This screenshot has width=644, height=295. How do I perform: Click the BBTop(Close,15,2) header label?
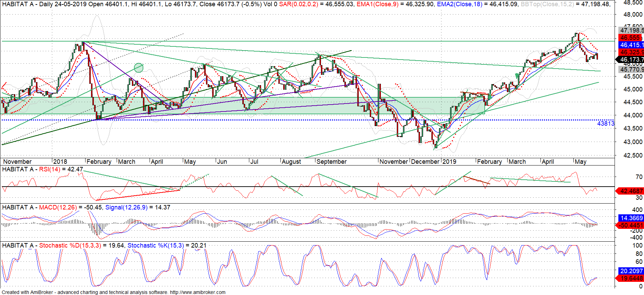(547, 4)
